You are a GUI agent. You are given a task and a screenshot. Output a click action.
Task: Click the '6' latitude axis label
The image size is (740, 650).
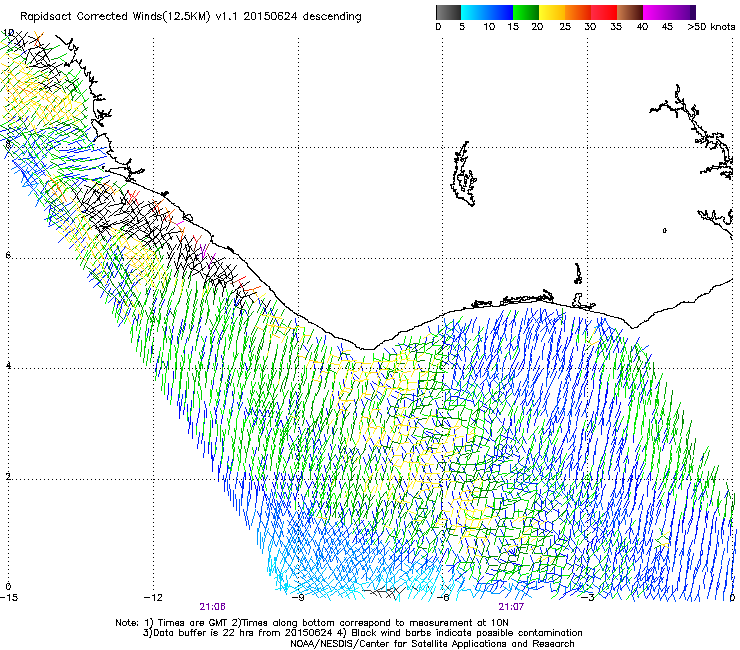[8, 255]
